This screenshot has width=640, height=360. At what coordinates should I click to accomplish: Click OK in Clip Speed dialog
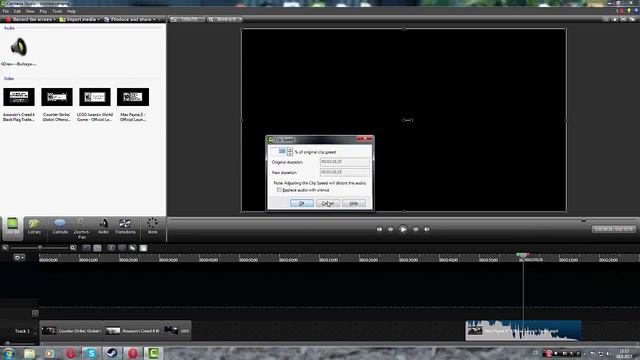click(x=302, y=203)
